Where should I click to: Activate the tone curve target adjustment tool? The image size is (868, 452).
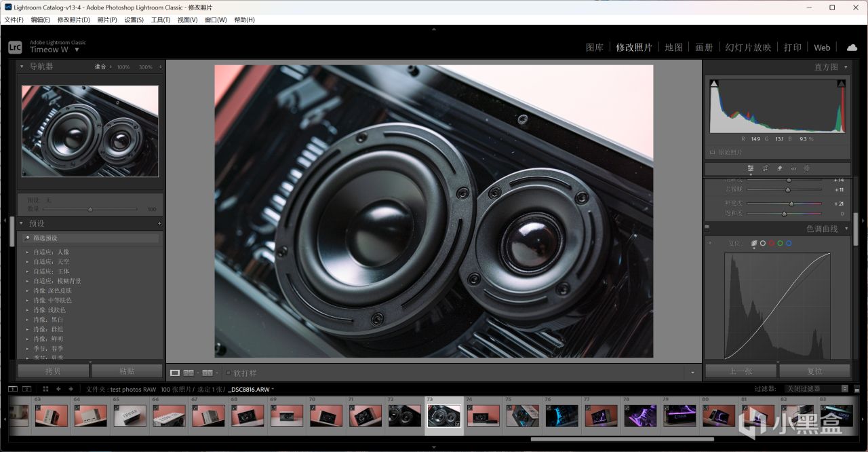coord(709,243)
